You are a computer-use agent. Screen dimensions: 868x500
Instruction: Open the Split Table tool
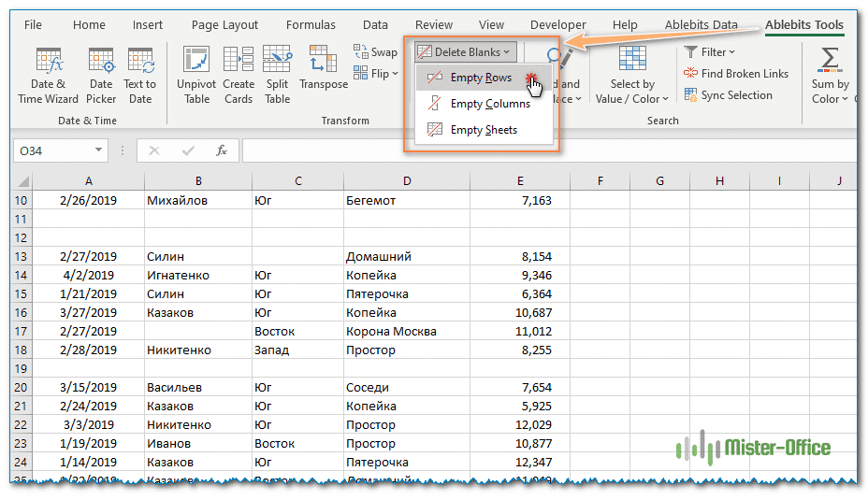(x=277, y=75)
